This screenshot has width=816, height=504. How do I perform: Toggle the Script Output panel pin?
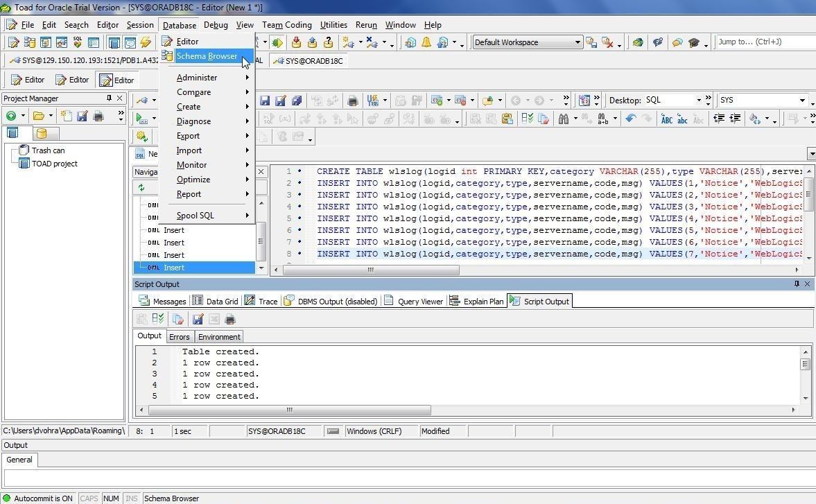pyautogui.click(x=797, y=284)
